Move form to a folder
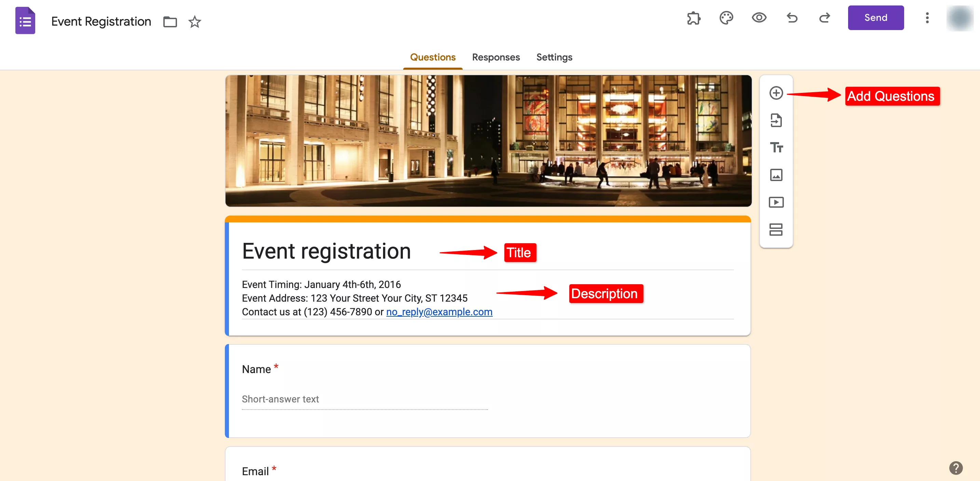Image resolution: width=980 pixels, height=481 pixels. (x=170, y=22)
